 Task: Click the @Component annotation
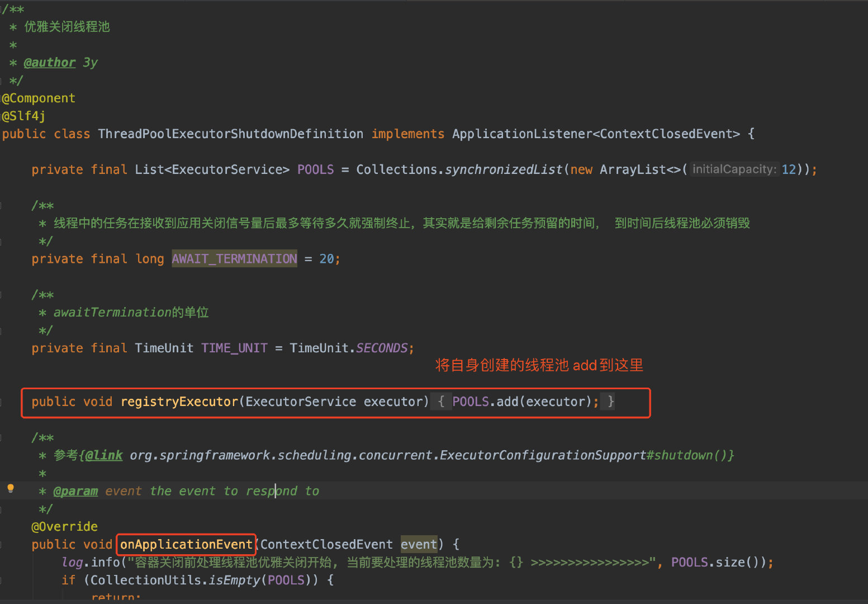[x=39, y=98]
